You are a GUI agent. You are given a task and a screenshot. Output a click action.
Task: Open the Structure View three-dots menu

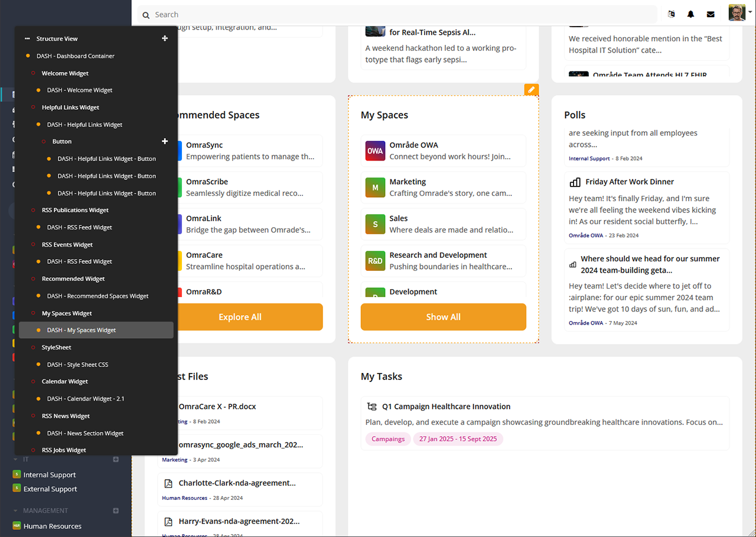click(x=27, y=39)
